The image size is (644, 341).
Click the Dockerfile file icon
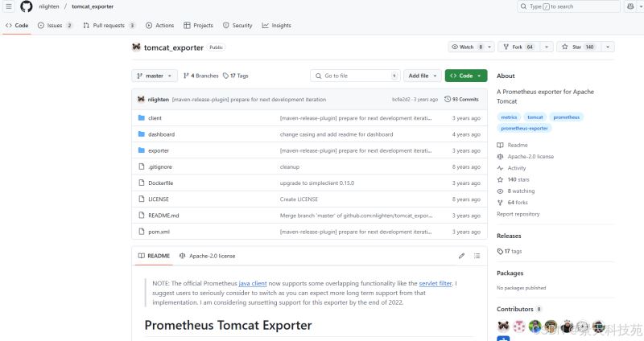(x=141, y=183)
